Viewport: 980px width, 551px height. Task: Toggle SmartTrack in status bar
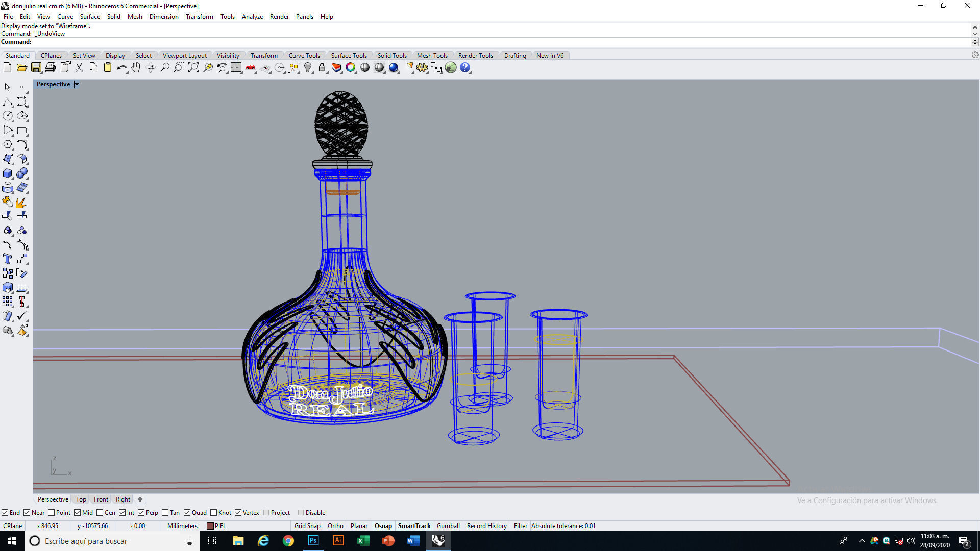point(414,526)
